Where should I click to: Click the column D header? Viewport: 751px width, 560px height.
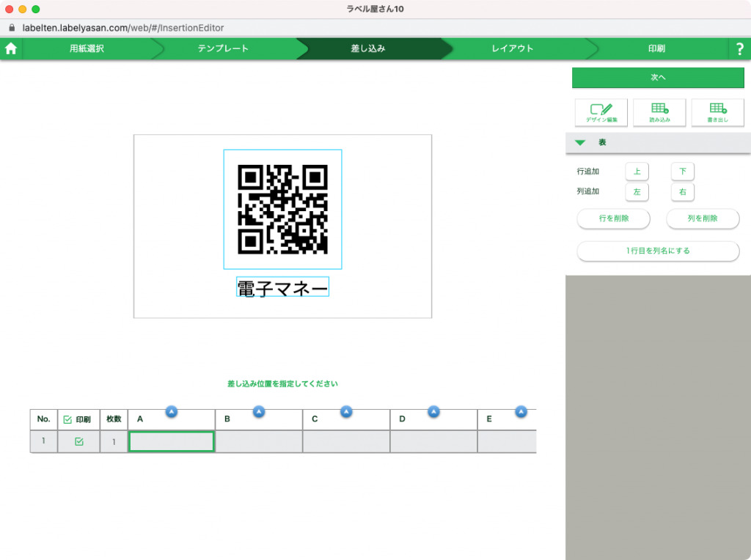click(433, 420)
